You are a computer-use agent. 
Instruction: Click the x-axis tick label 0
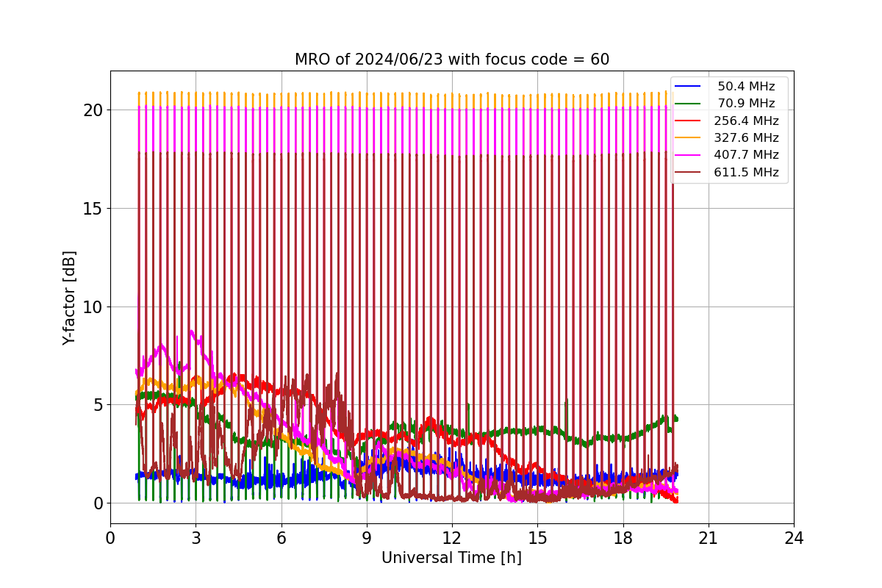point(110,537)
